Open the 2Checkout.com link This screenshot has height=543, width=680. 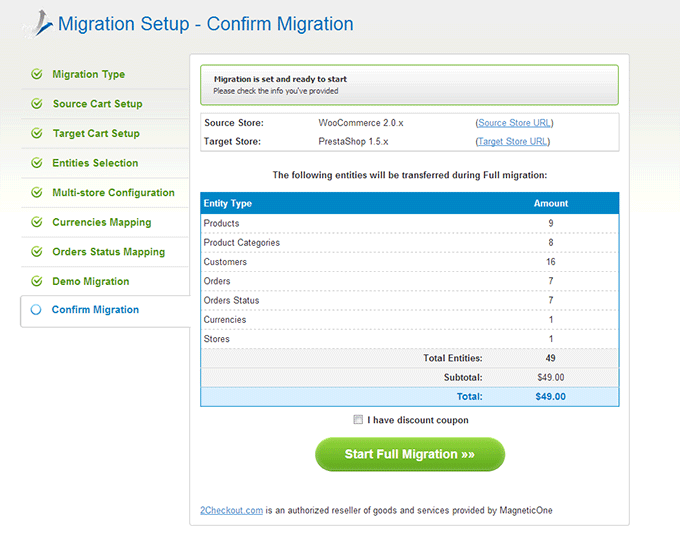tap(231, 510)
